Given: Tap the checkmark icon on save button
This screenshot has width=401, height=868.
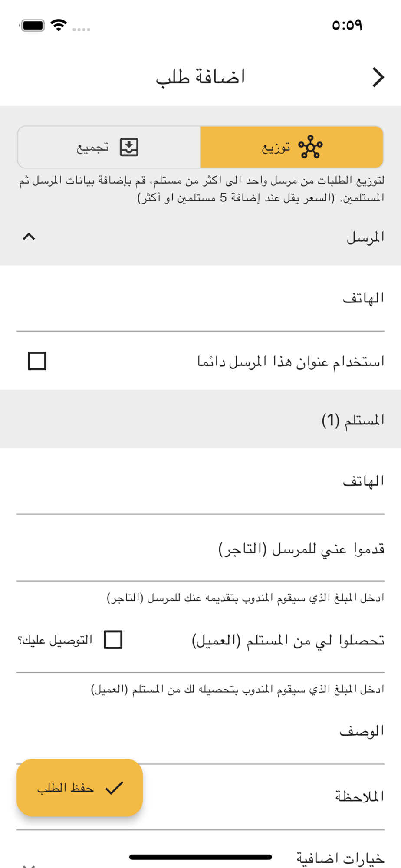Looking at the screenshot, I should [x=115, y=787].
